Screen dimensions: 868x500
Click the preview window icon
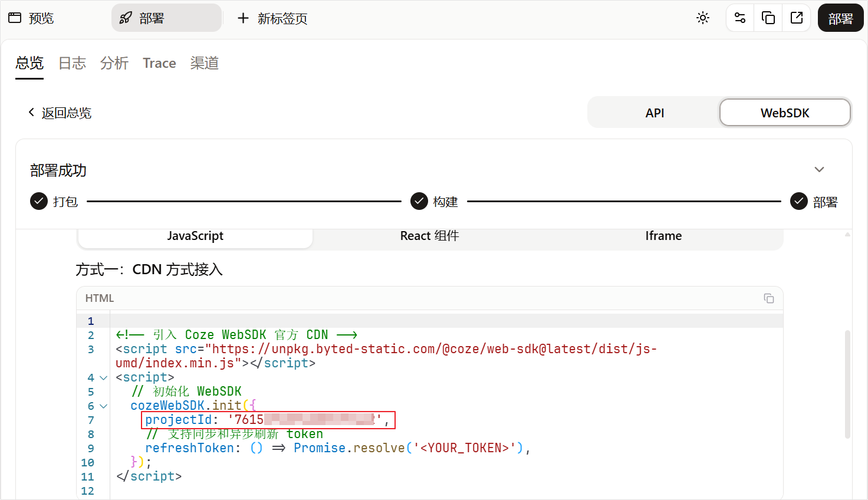tap(15, 18)
